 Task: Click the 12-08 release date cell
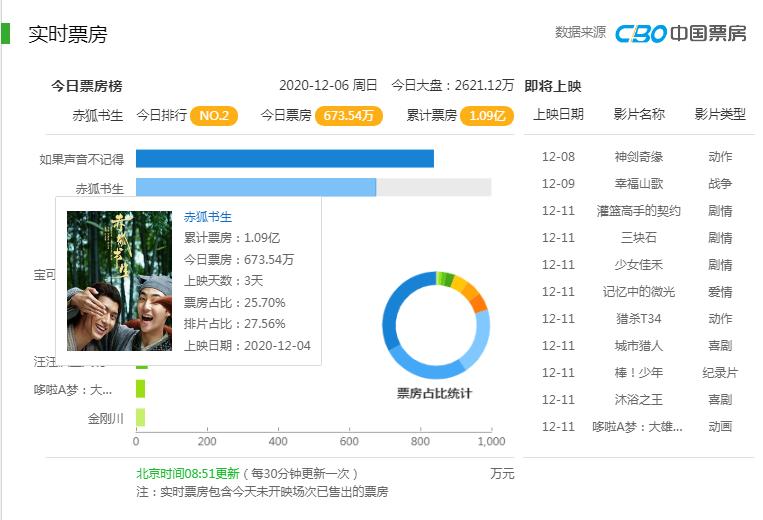click(558, 157)
